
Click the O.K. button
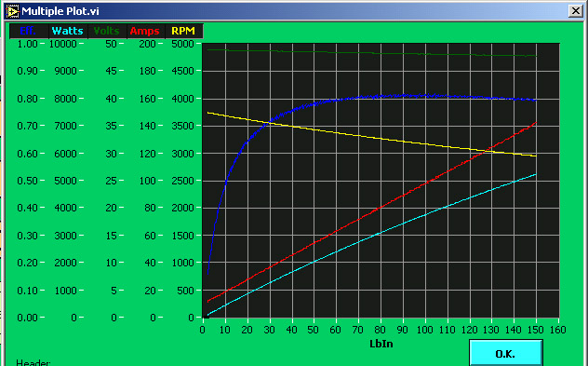click(x=505, y=353)
